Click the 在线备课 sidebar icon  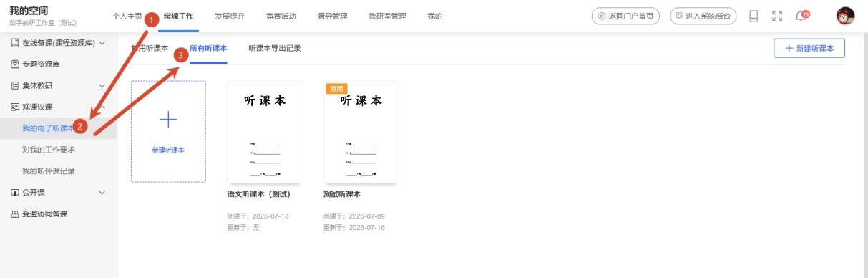point(14,43)
